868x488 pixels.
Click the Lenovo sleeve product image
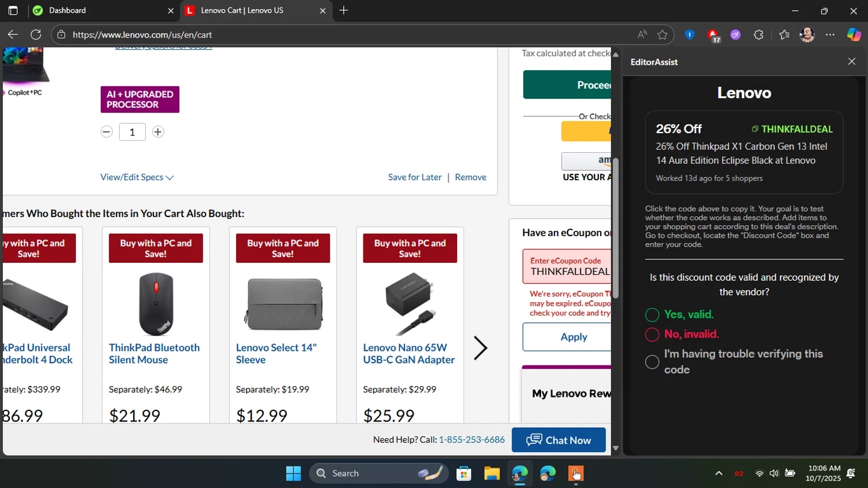[283, 304]
